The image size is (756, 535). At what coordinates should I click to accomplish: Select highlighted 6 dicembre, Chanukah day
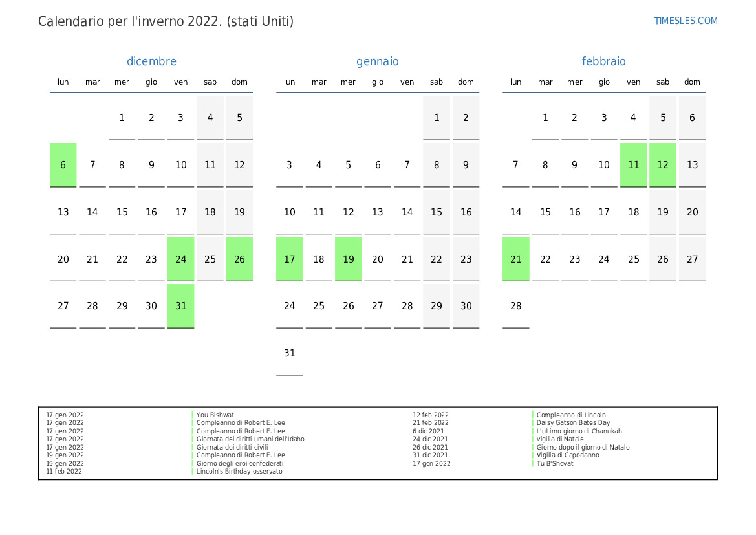[x=63, y=164]
